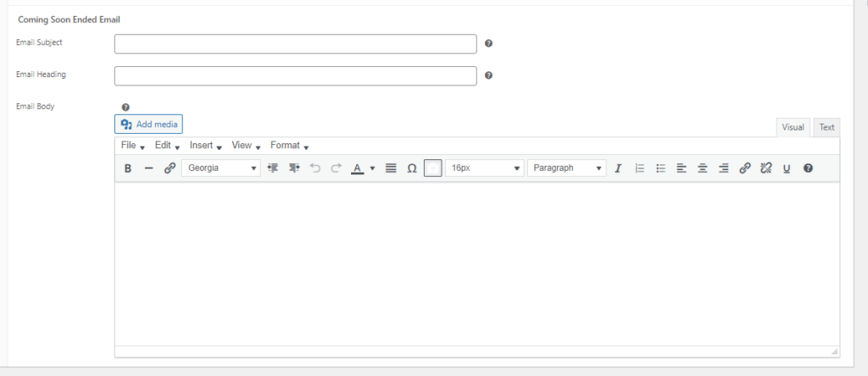Open the Insert menu in the editor

coord(205,146)
